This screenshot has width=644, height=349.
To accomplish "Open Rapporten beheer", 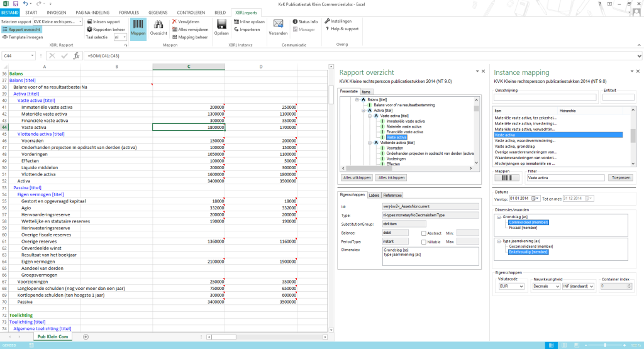I will 106,30.
